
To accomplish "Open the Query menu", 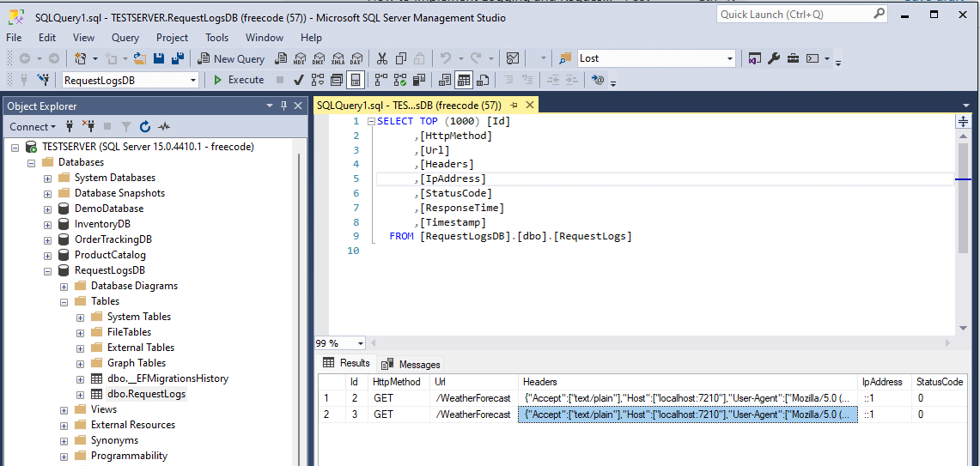I will pyautogui.click(x=125, y=38).
